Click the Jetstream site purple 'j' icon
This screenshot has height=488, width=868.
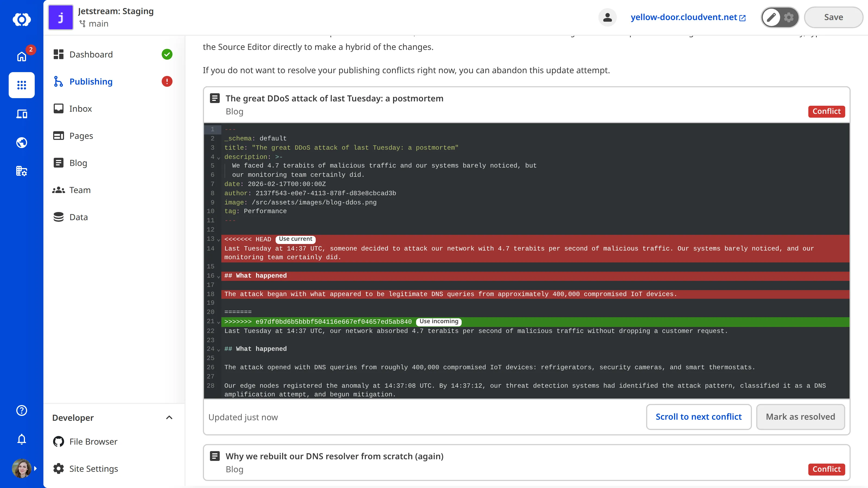[61, 17]
